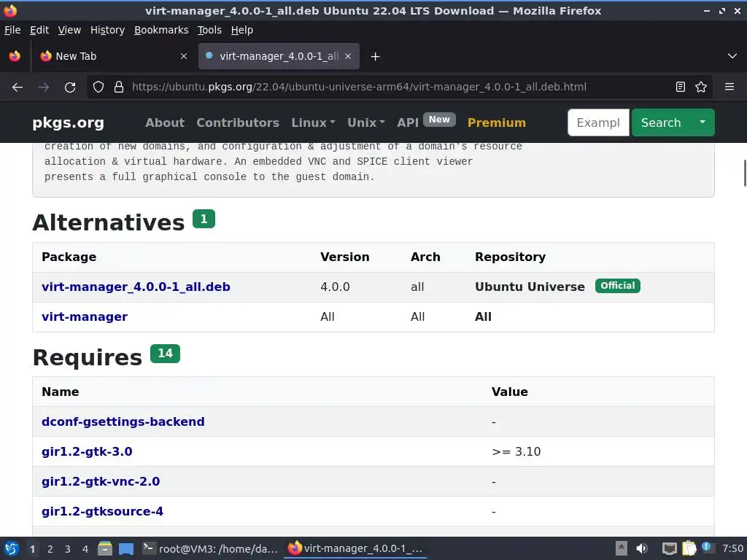The image size is (747, 560).
Task: Open gir1.2-gtksource-4 dependency link
Action: point(102,511)
